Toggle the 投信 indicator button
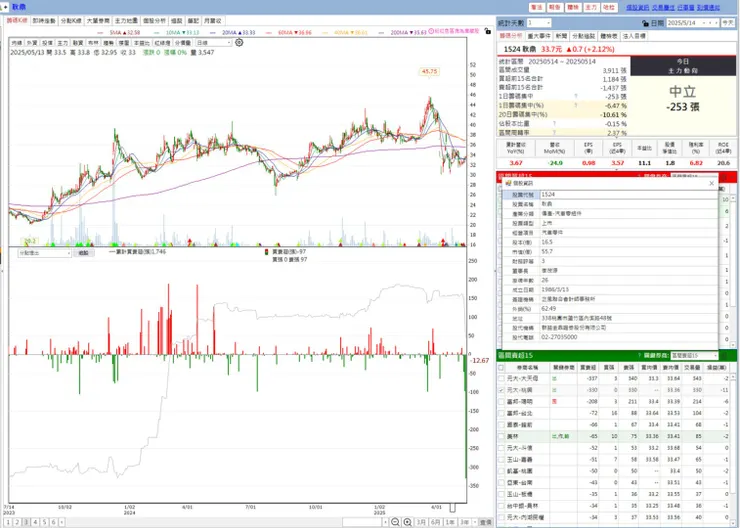The image size is (740, 528). pyautogui.click(x=47, y=43)
